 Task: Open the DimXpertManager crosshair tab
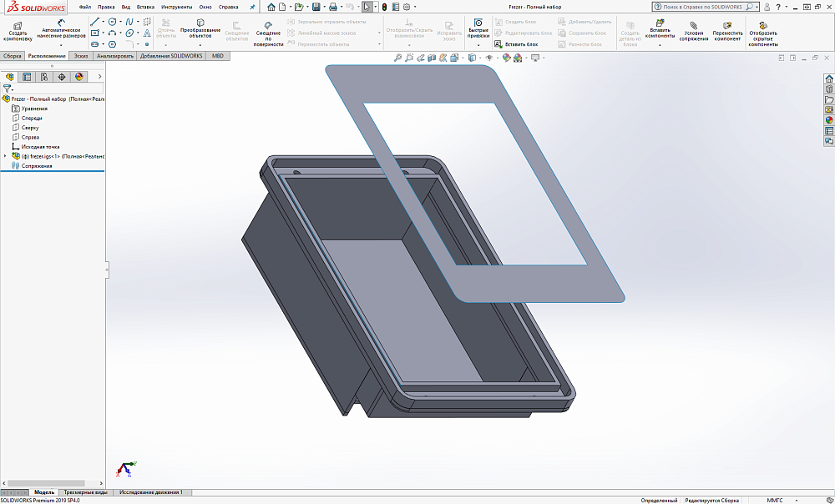pyautogui.click(x=62, y=77)
